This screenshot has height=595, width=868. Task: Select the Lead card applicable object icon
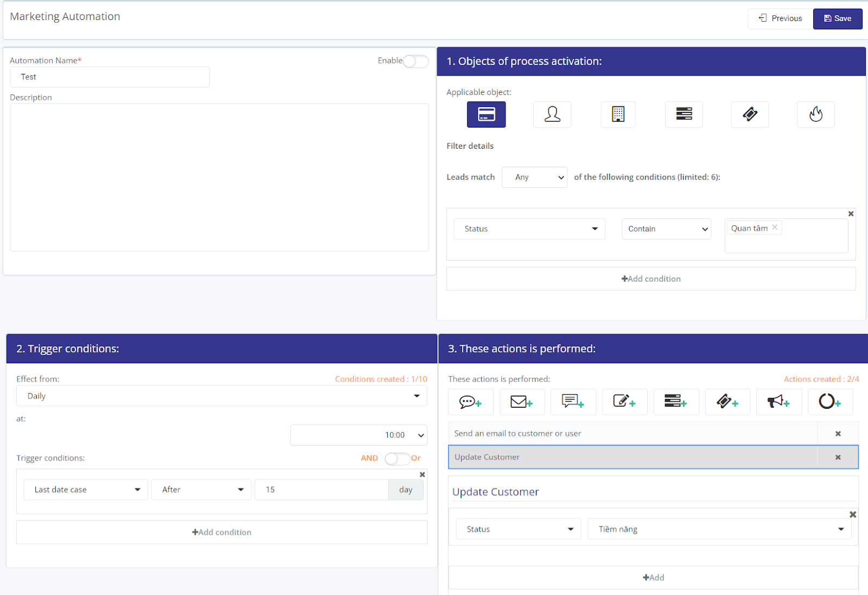486,115
